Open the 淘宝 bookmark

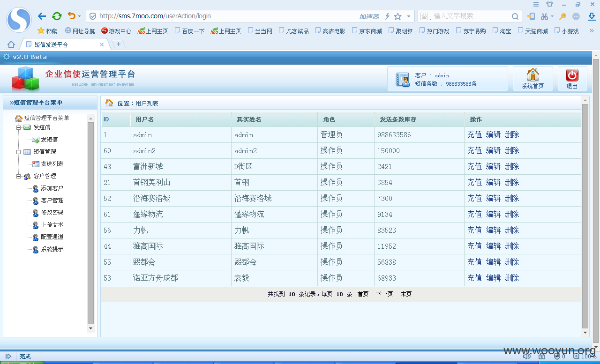pyautogui.click(x=501, y=31)
